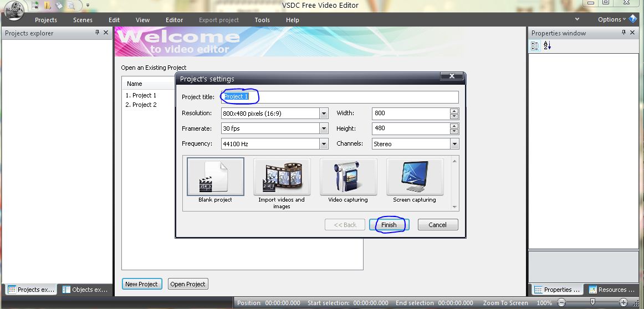The width and height of the screenshot is (644, 309).
Task: Click the zoom slider handle
Action: click(592, 303)
